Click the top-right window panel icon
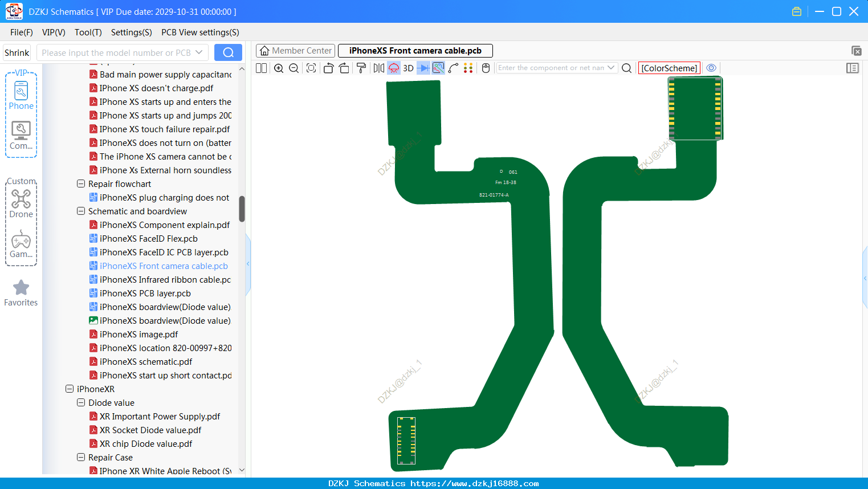The image size is (868, 489). click(856, 51)
